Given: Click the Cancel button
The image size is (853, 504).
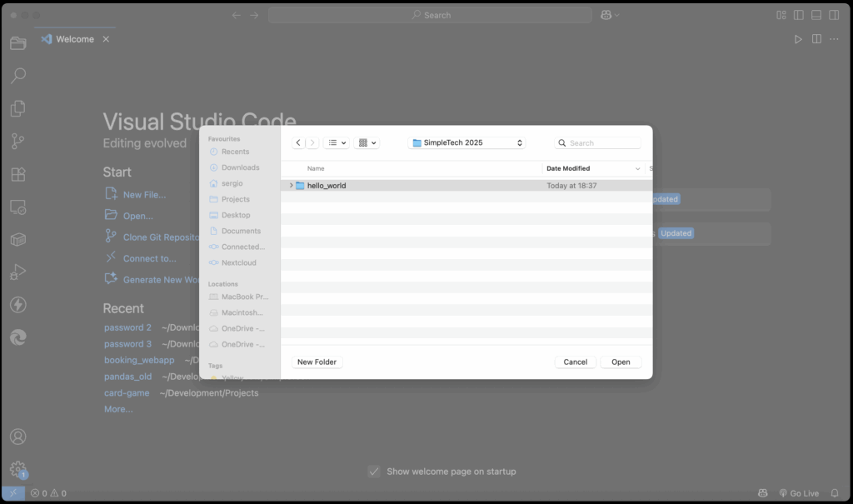Looking at the screenshot, I should 575,362.
